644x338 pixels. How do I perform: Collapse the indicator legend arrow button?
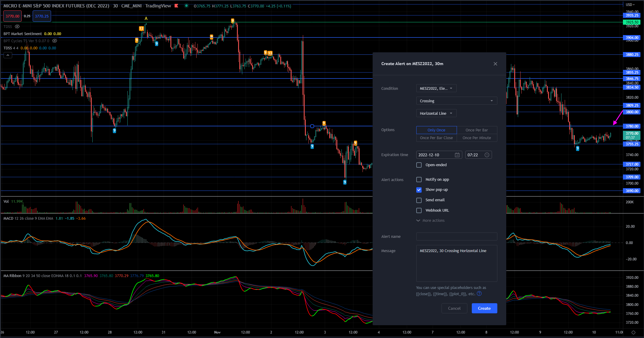click(x=8, y=55)
